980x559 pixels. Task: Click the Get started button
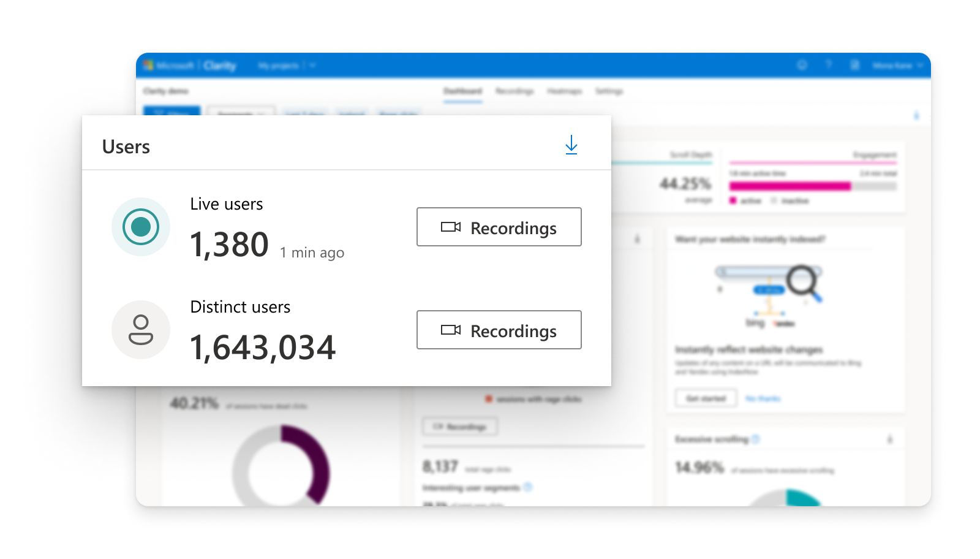[706, 398]
